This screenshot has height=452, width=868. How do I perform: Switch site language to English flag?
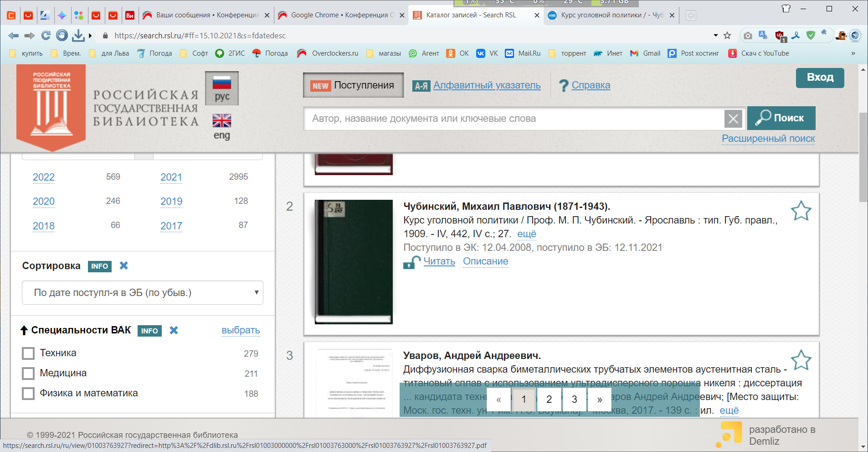[222, 127]
